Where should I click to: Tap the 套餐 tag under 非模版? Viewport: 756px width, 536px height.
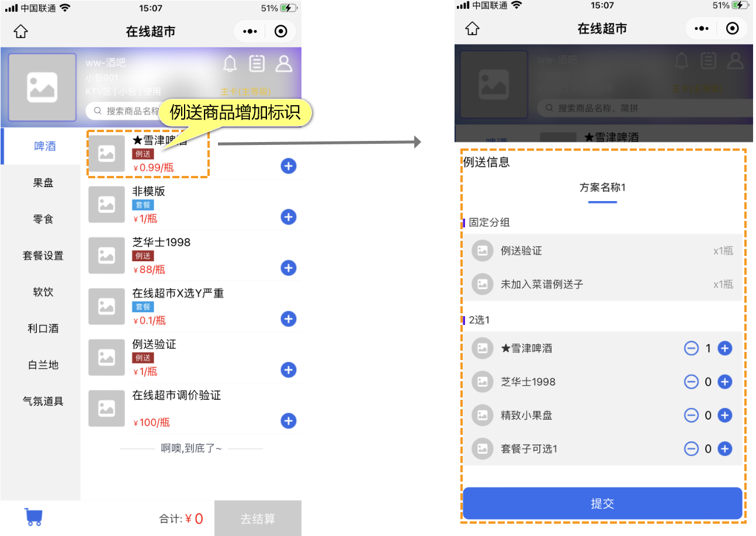pos(143,205)
